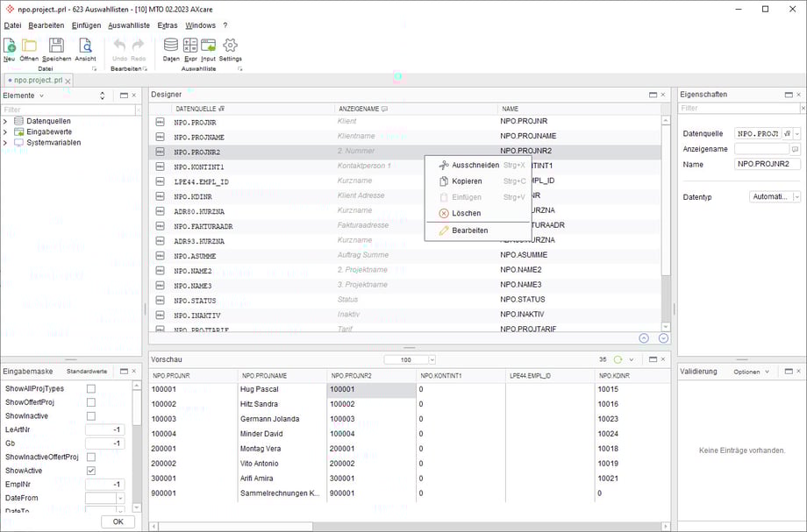Close the npo.project..prl document tab
This screenshot has width=807, height=532.
click(x=68, y=81)
